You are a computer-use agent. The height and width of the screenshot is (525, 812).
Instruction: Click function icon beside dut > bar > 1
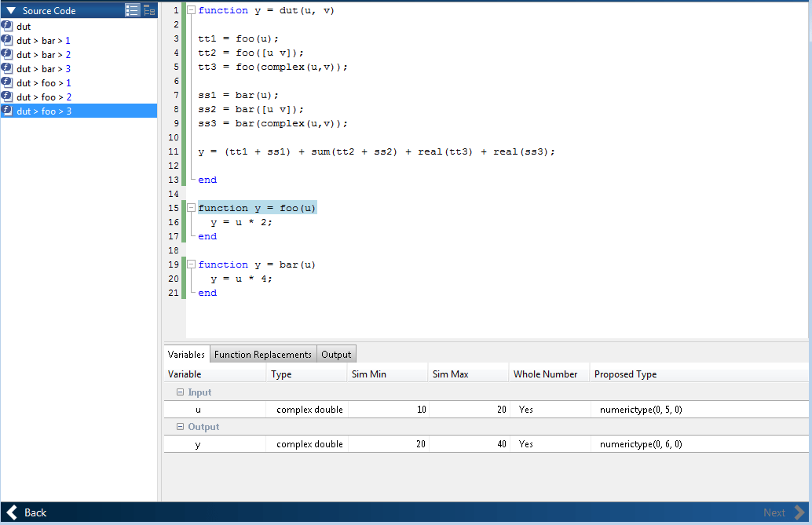7,40
